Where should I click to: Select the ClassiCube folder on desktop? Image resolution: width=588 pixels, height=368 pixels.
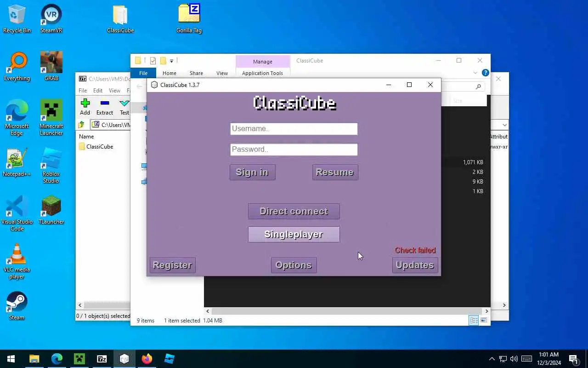120,18
